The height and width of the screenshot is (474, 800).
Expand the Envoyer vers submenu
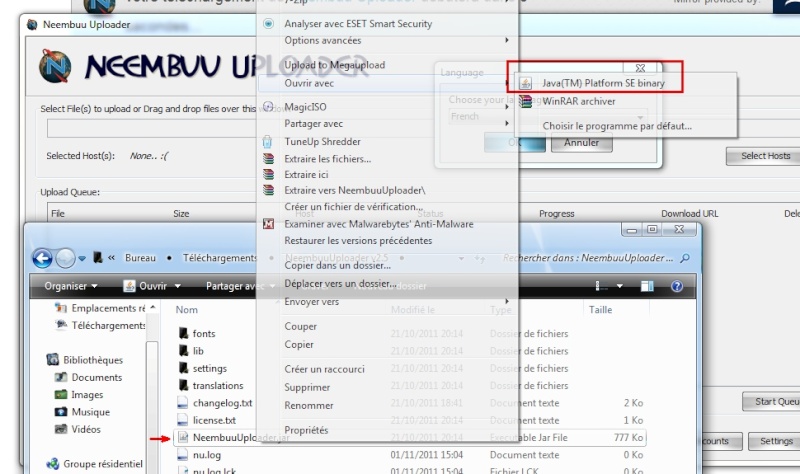pyautogui.click(x=311, y=302)
